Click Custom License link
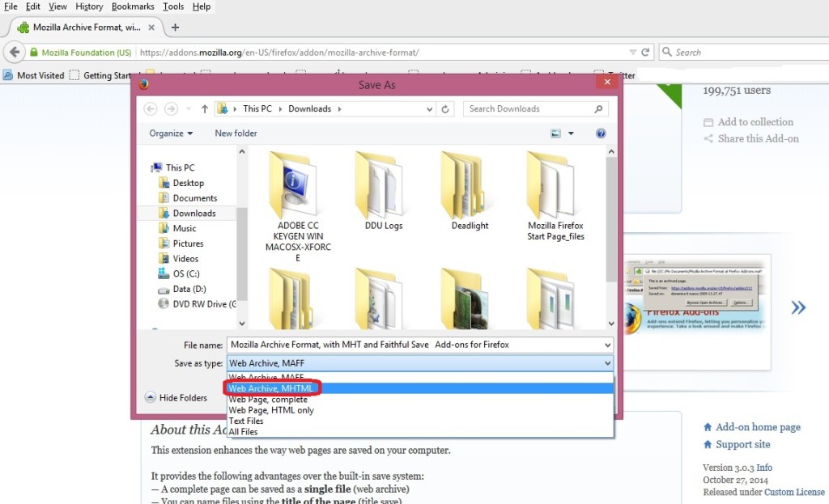The width and height of the screenshot is (829, 504). tap(794, 492)
